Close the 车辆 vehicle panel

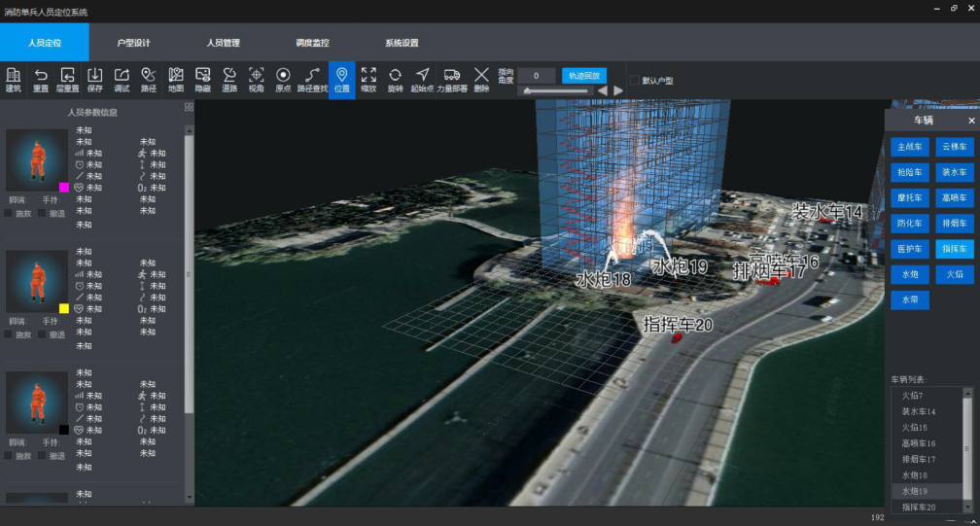971,121
